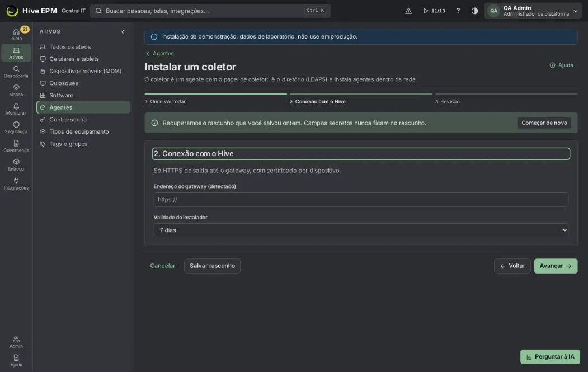
Task: Click the question mark help icon
Action: pyautogui.click(x=458, y=11)
